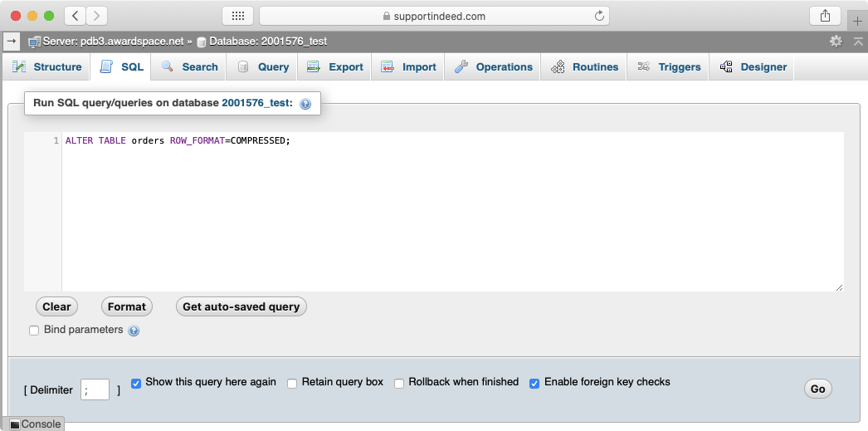Click the 2001576_test database link
868x431 pixels.
pos(256,103)
